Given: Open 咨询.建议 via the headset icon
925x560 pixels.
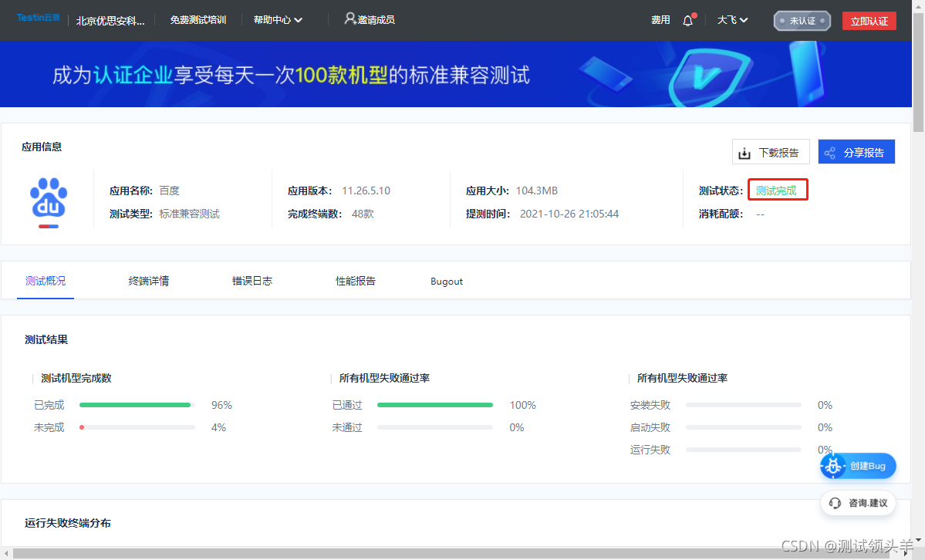Looking at the screenshot, I should (835, 502).
